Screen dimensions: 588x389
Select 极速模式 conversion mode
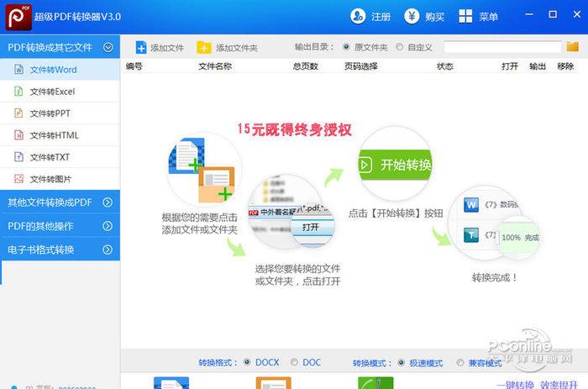[x=420, y=363]
